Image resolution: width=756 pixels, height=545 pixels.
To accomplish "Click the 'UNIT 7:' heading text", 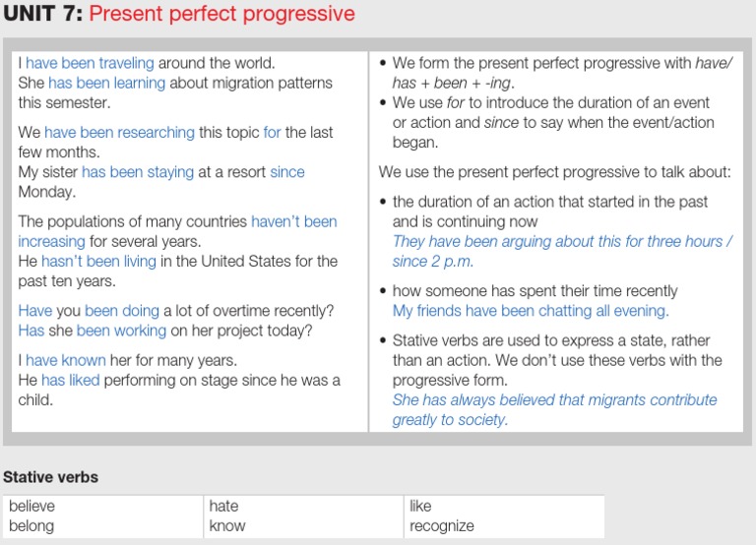I will (x=43, y=14).
